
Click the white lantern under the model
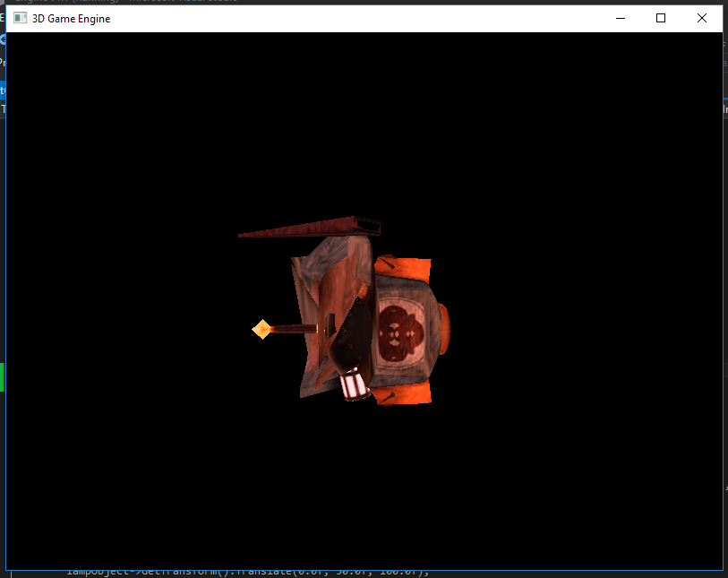(x=355, y=384)
